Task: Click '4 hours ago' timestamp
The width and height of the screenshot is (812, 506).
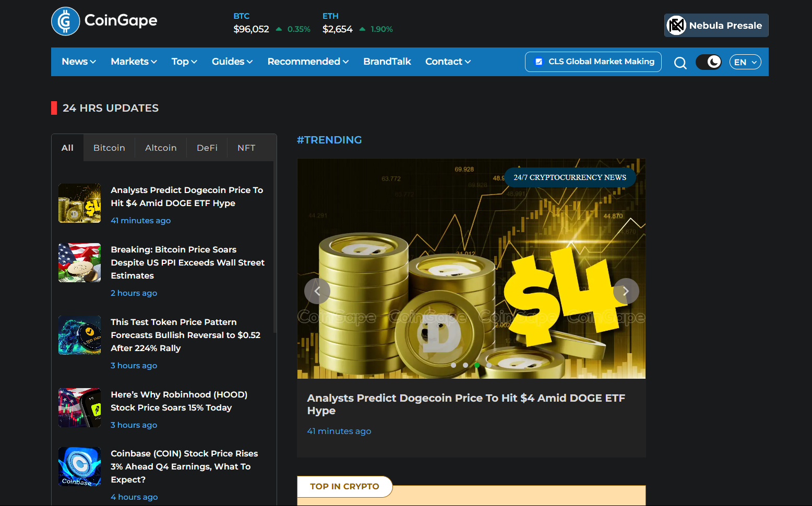Action: pyautogui.click(x=134, y=497)
